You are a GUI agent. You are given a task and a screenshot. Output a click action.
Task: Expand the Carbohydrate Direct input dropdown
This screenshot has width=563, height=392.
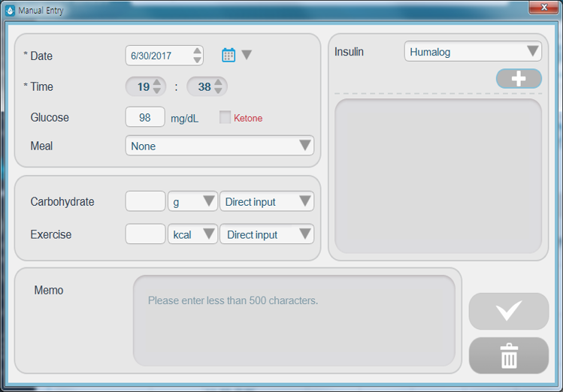tap(267, 201)
